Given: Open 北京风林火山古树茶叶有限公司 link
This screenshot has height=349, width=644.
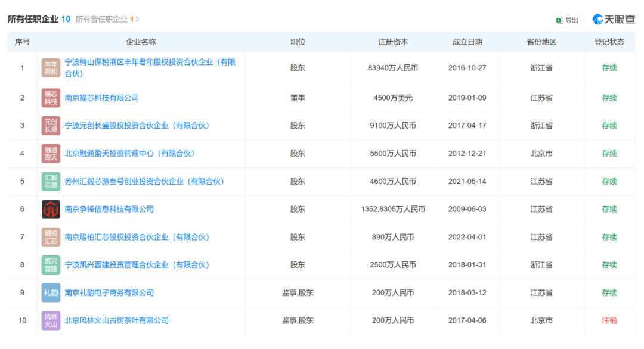Looking at the screenshot, I should pos(116,320).
